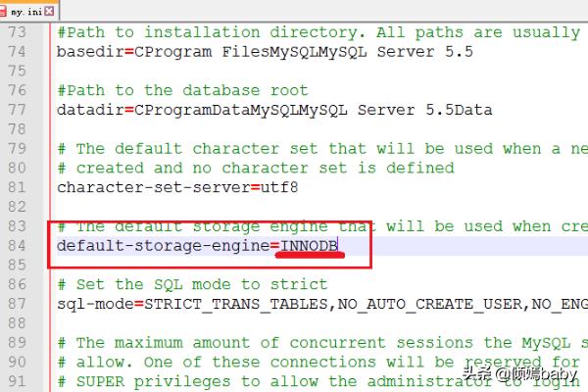Image resolution: width=588 pixels, height=392 pixels.
Task: Place cursor in utf8 on character-set-server line
Action: [279, 187]
